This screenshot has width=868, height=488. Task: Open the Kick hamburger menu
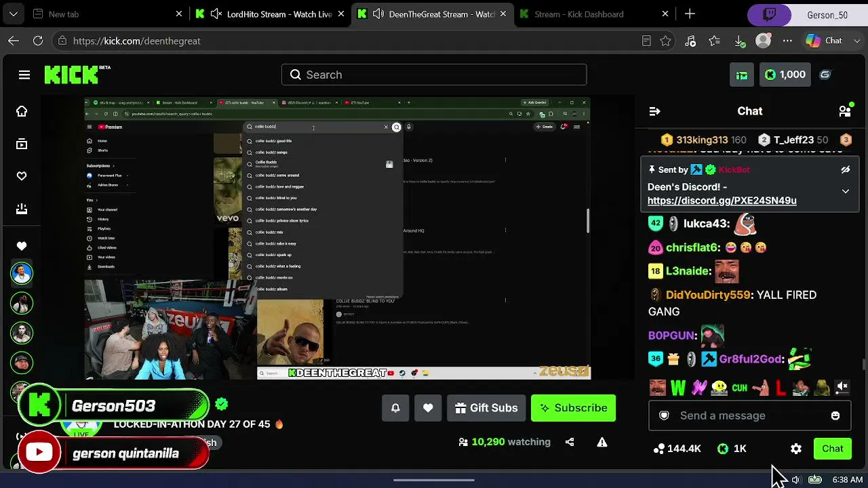(24, 75)
